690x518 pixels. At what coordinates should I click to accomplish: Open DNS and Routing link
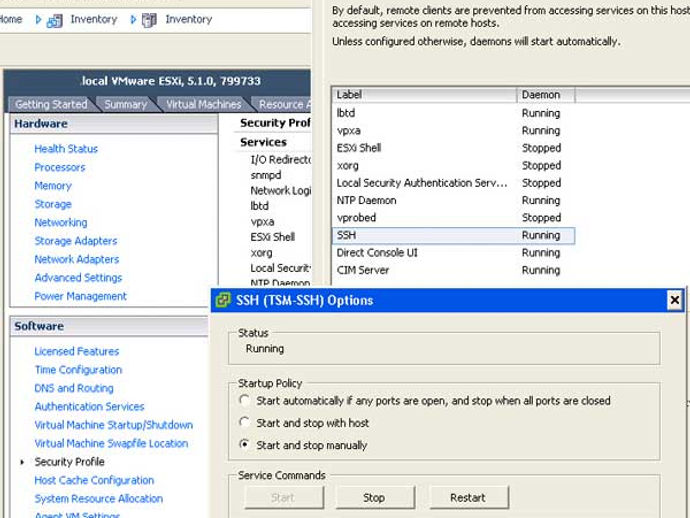(74, 388)
